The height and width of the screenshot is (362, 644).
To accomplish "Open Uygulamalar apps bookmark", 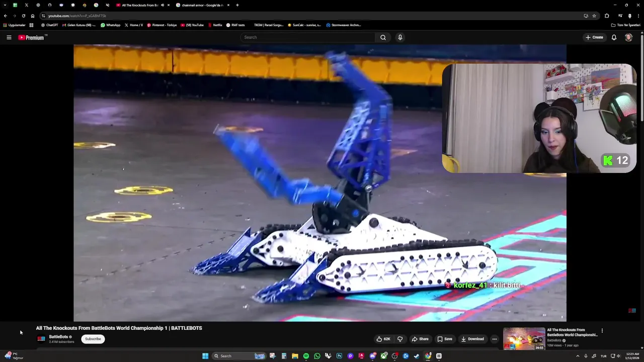I will [x=15, y=25].
